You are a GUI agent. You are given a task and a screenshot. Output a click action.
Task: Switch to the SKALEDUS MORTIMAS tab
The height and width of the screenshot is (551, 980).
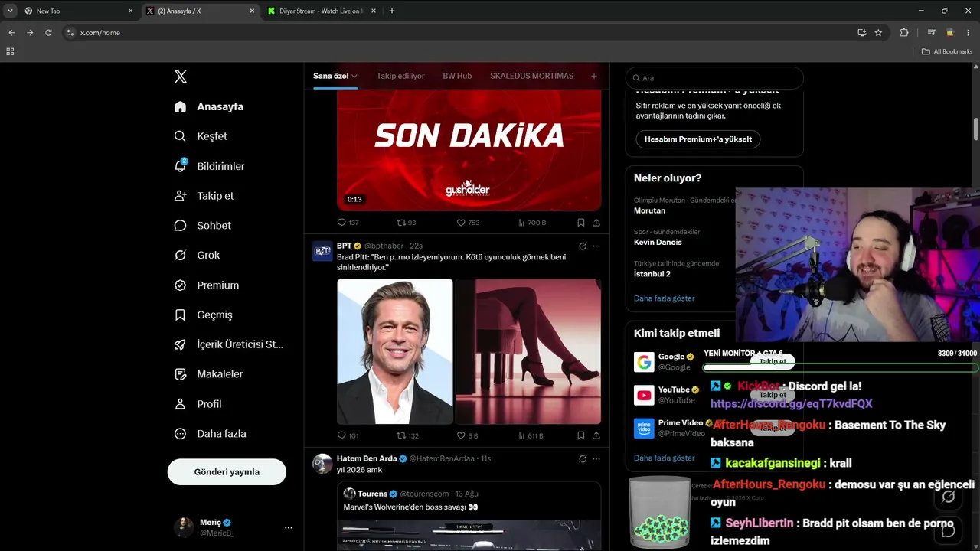531,77
